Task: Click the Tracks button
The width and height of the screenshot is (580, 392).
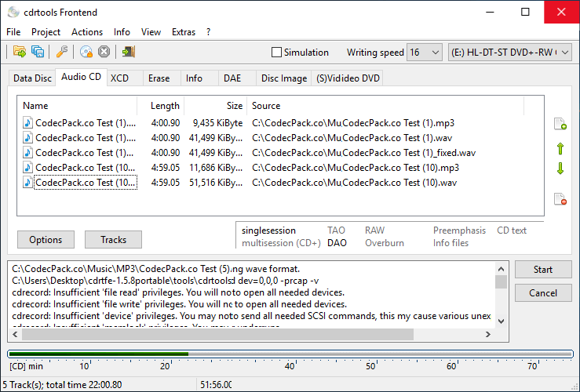Action: 113,240
